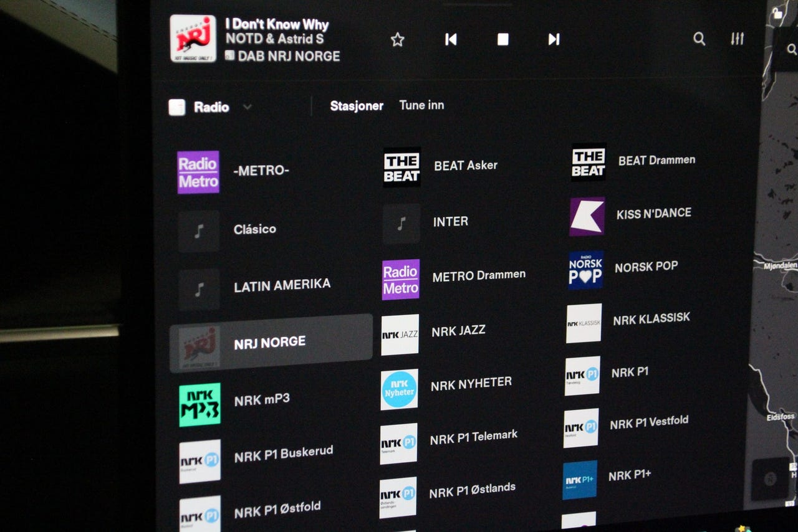798x532 pixels.
Task: Select the KISS N'DANCE station logo
Action: pos(587,217)
